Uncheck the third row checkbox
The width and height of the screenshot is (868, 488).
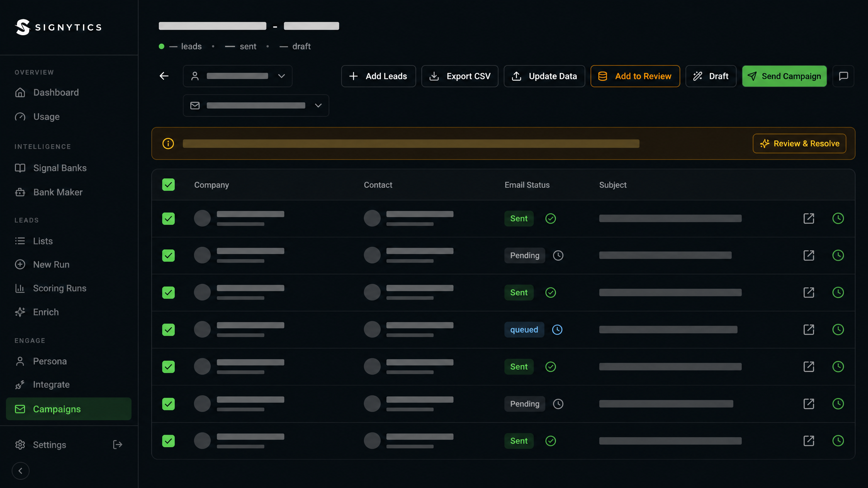point(168,292)
